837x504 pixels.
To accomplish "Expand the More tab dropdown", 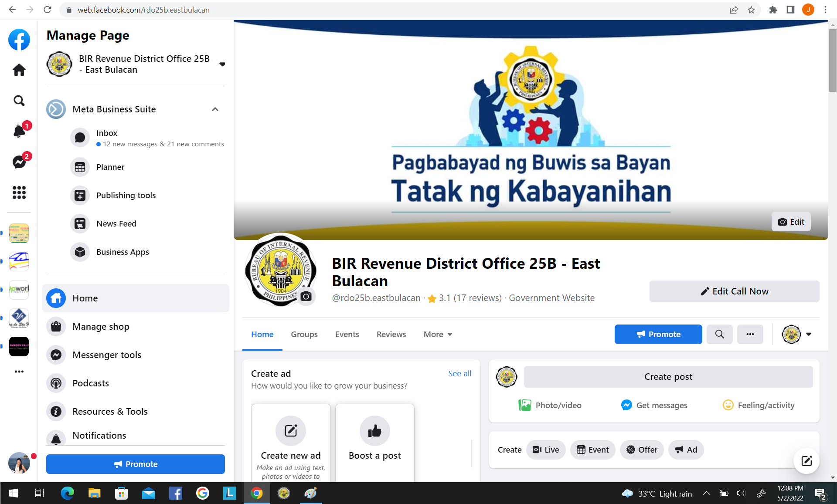I will point(438,334).
